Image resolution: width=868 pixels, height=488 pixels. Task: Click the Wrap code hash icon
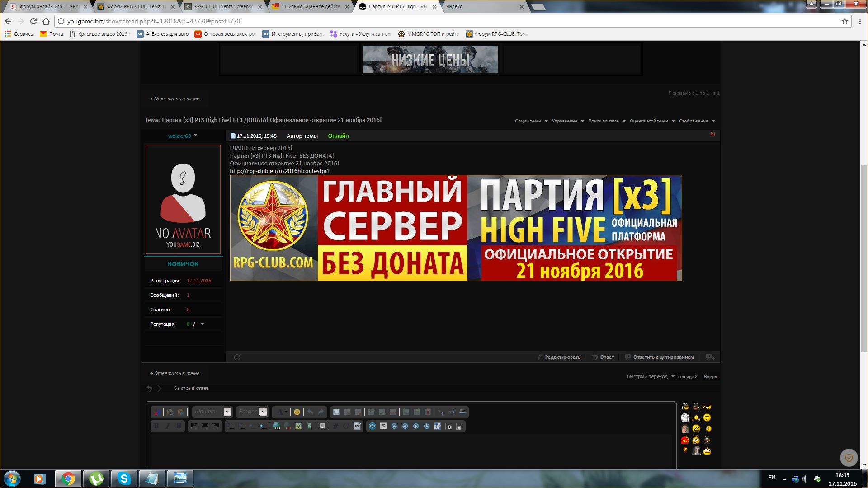[335, 426]
